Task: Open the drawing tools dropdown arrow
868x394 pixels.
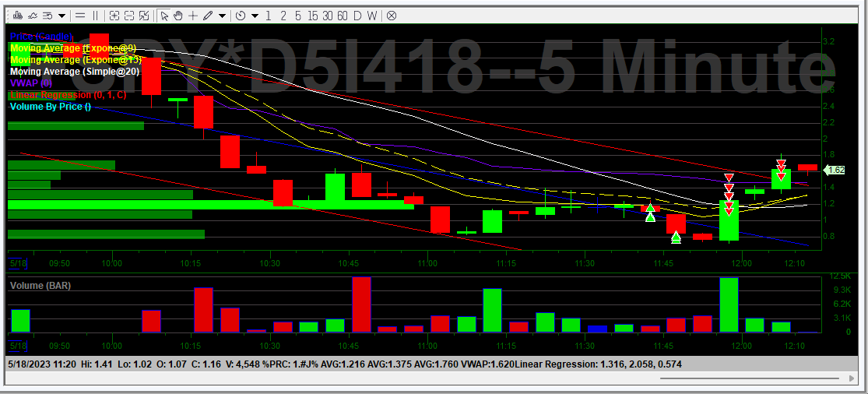Action: pyautogui.click(x=222, y=16)
